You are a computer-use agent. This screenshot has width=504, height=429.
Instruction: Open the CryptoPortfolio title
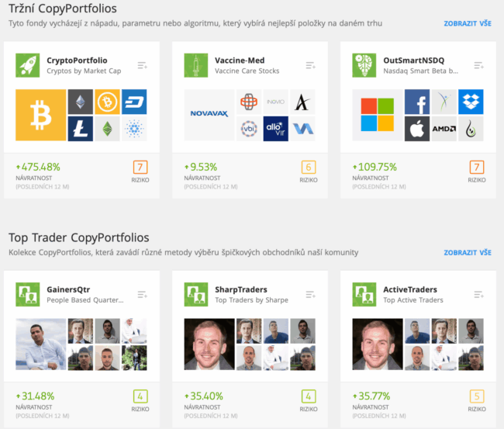tap(77, 61)
